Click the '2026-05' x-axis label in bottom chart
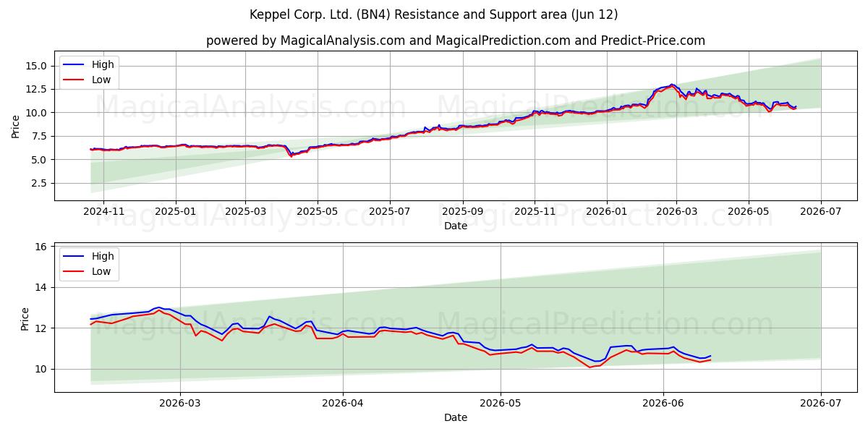This screenshot has height=434, width=868. tap(501, 403)
